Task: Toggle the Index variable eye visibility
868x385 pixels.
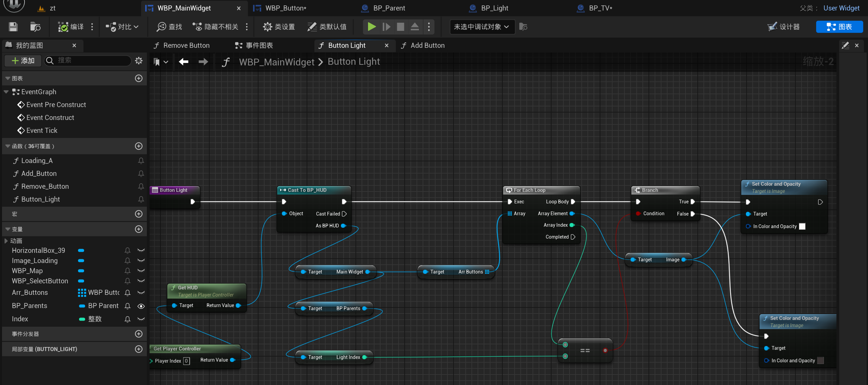Action: [x=141, y=319]
